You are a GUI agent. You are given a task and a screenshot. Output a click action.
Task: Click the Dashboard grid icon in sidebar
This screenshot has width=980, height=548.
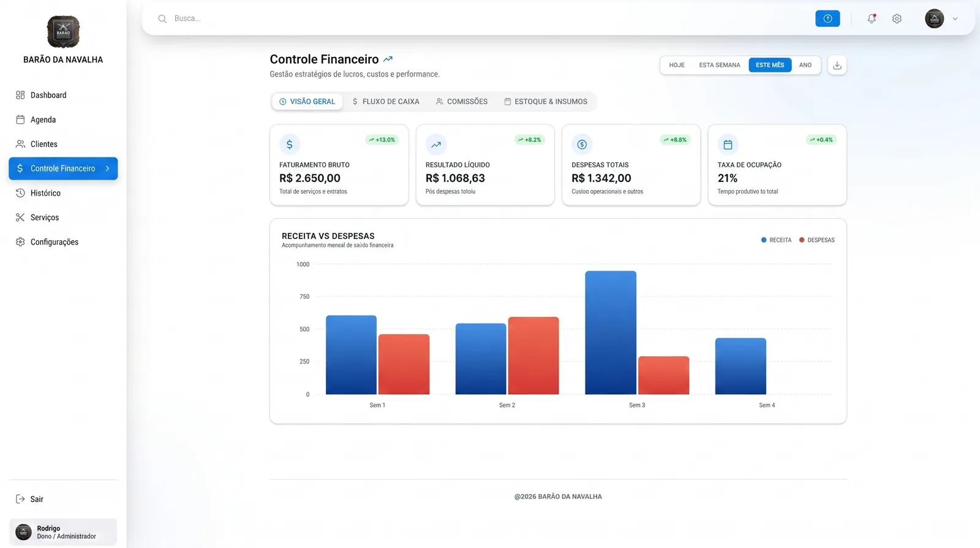click(20, 95)
